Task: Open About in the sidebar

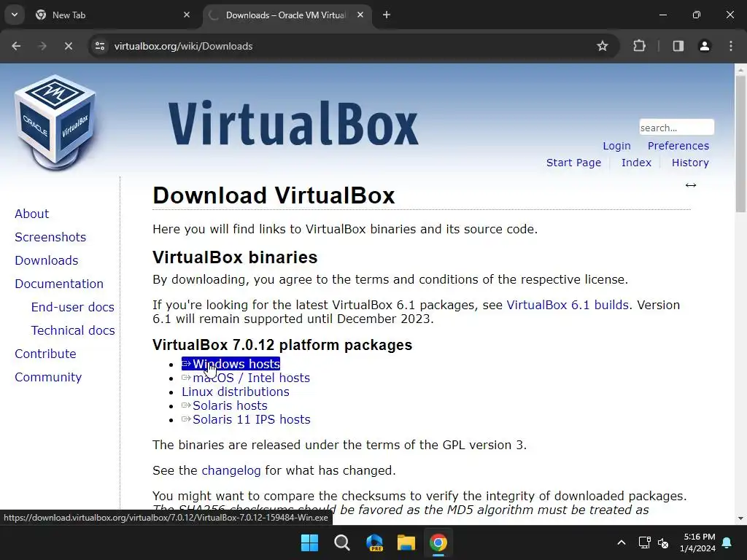Action: [x=32, y=214]
